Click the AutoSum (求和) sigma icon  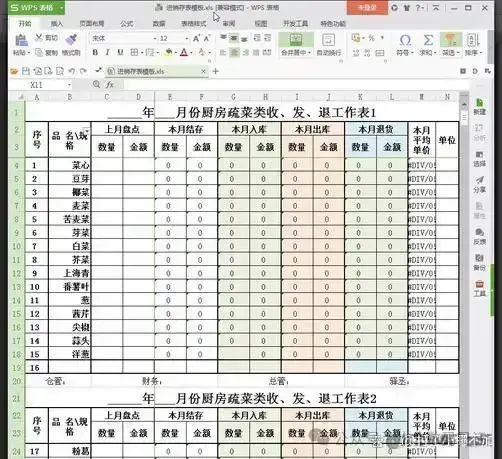(x=428, y=40)
